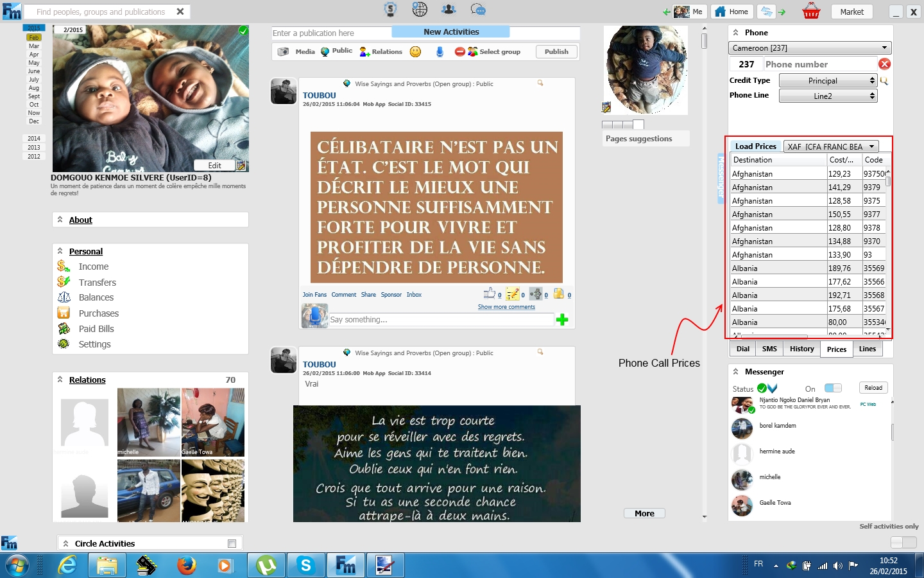Open Messenger status blue chevron dropdown
924x578 pixels.
773,388
